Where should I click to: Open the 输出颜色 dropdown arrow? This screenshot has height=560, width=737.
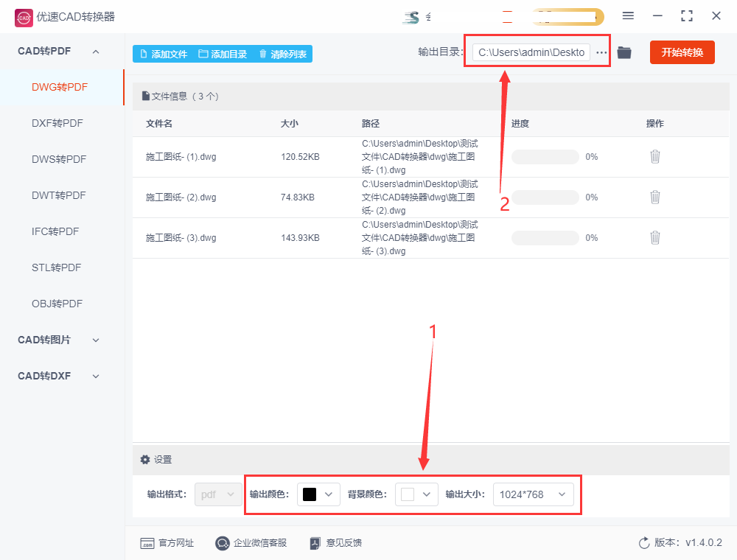(329, 494)
